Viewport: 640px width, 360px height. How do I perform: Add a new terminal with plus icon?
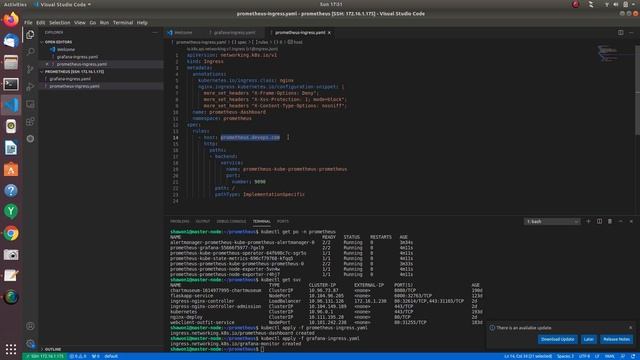(x=588, y=221)
